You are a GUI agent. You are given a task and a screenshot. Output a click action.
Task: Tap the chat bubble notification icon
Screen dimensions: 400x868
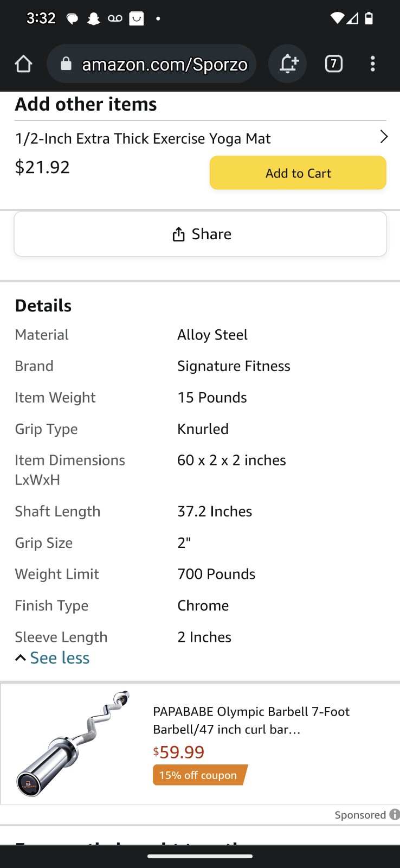[x=72, y=19]
